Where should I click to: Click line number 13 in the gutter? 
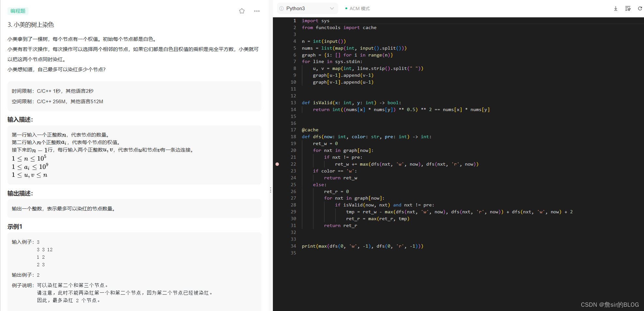point(293,103)
